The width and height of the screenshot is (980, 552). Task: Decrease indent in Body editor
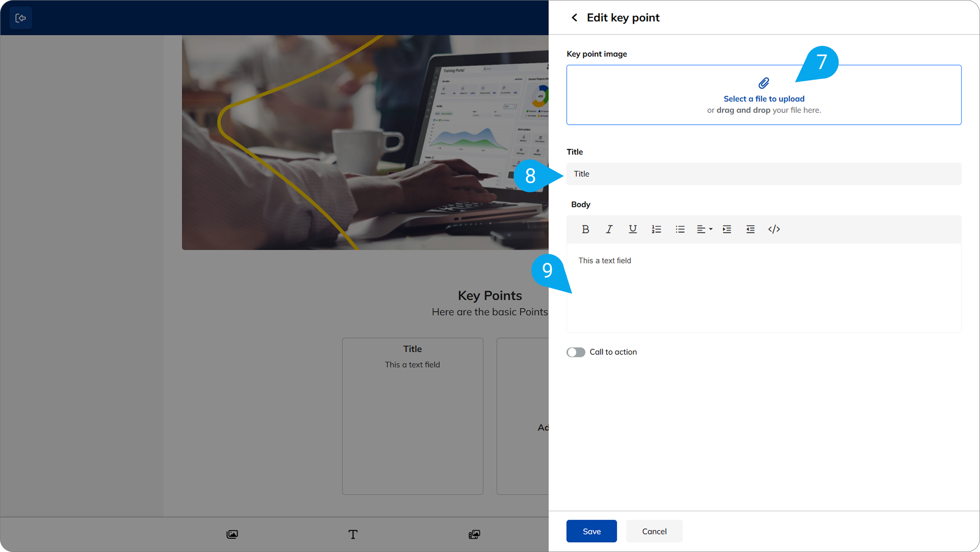click(750, 229)
